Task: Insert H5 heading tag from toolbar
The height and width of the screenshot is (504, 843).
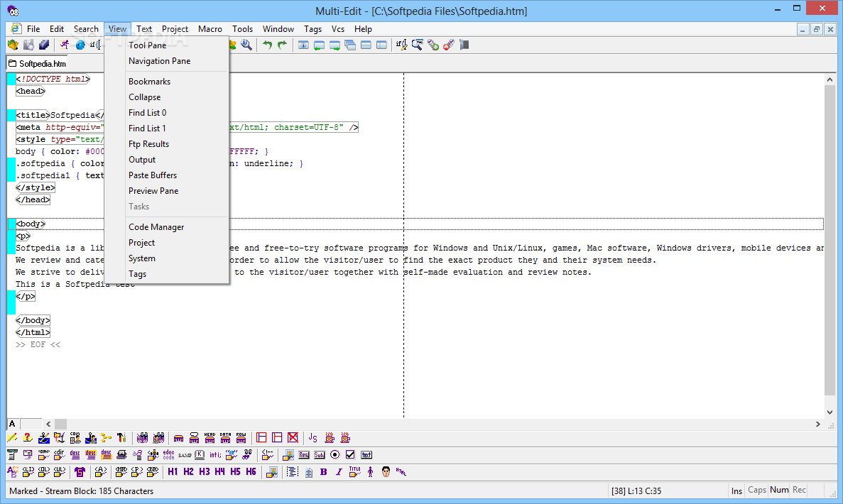Action: click(x=236, y=472)
